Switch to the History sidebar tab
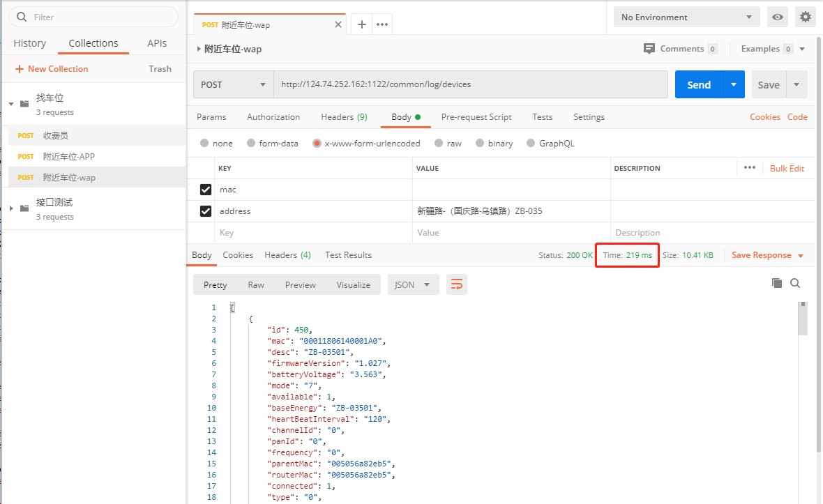Screen dimensions: 823x504 pos(30,43)
